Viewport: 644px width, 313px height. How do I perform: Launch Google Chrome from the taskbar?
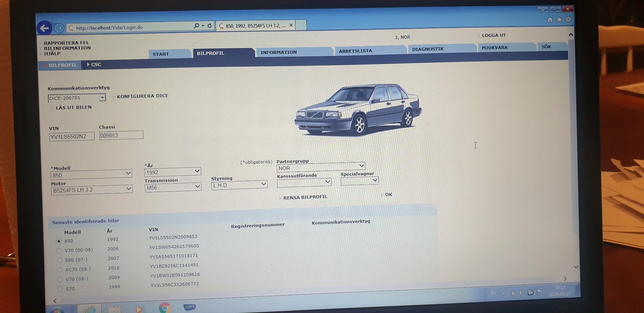tap(164, 308)
